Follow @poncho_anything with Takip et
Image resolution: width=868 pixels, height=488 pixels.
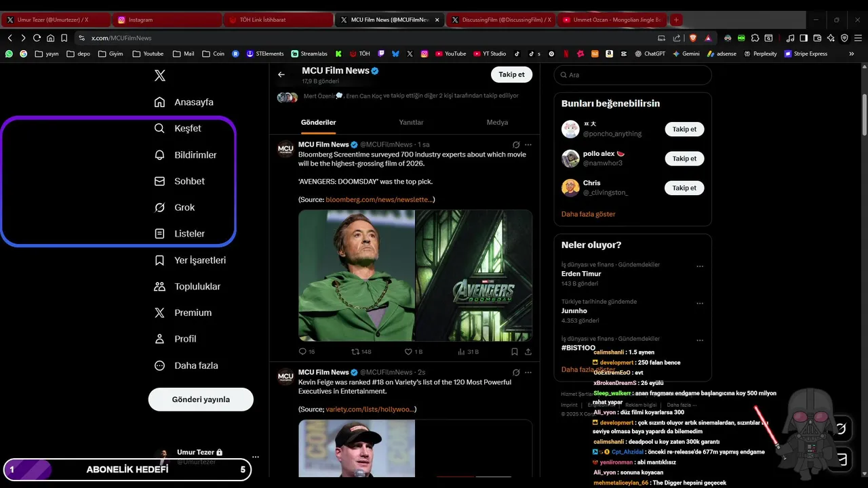pyautogui.click(x=684, y=129)
